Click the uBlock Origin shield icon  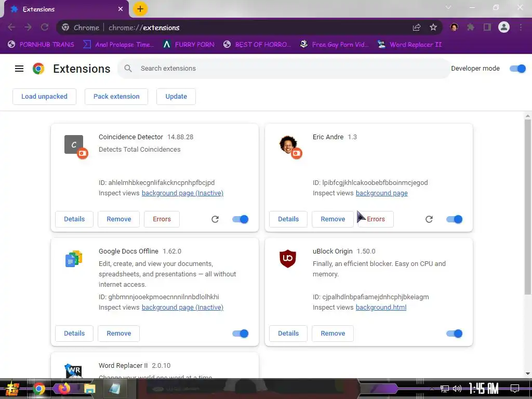coord(288,259)
